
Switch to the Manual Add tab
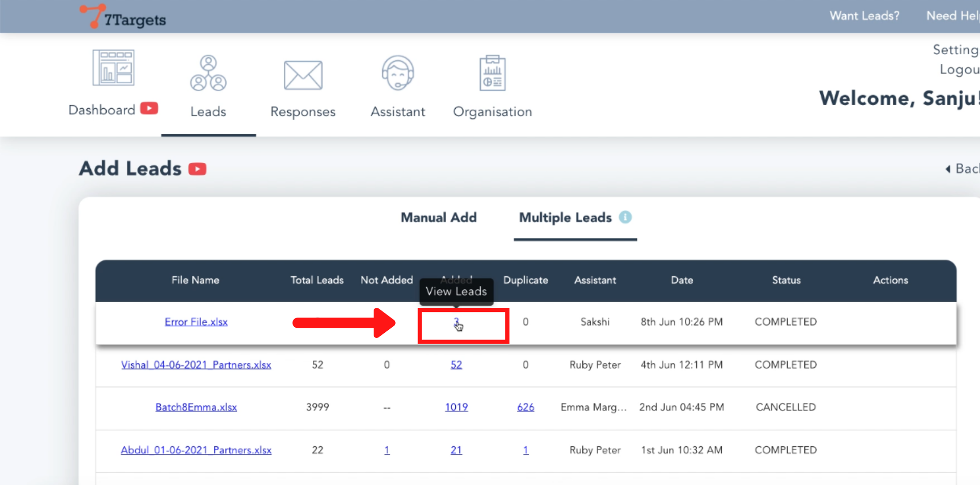point(438,218)
